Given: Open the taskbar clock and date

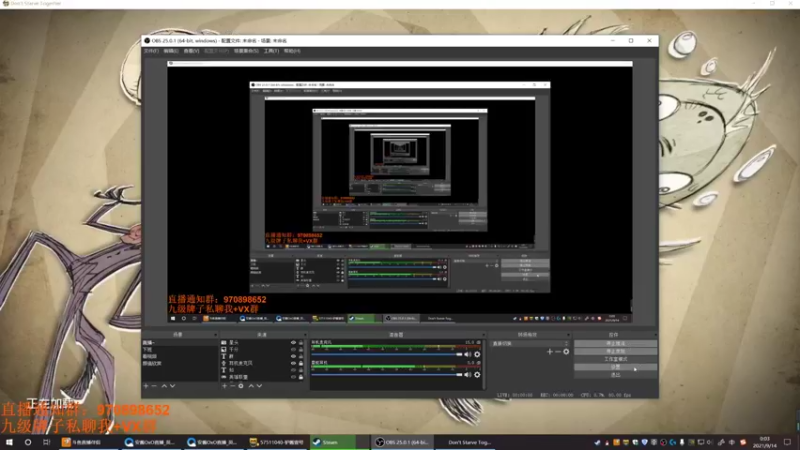Looking at the screenshot, I should 765,442.
